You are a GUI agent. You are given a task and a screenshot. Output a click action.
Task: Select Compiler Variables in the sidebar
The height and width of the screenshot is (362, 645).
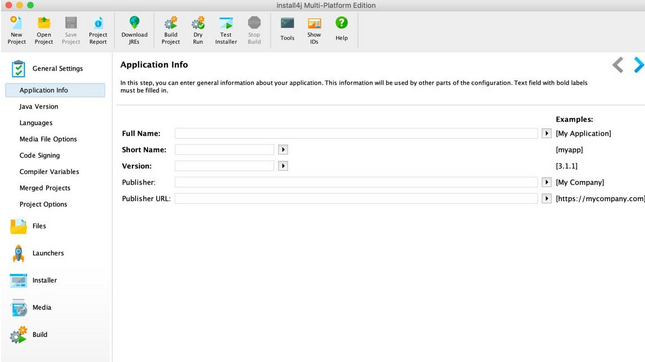49,172
